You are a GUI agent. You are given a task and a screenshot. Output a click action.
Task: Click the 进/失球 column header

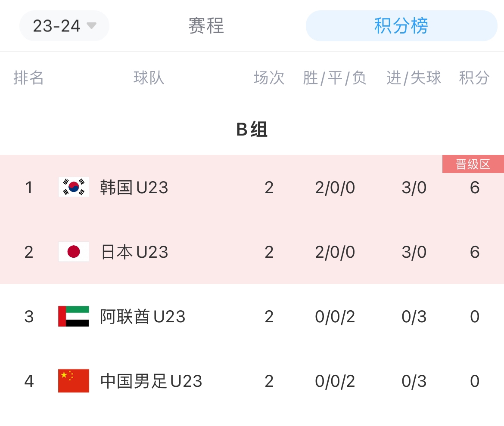pyautogui.click(x=414, y=78)
